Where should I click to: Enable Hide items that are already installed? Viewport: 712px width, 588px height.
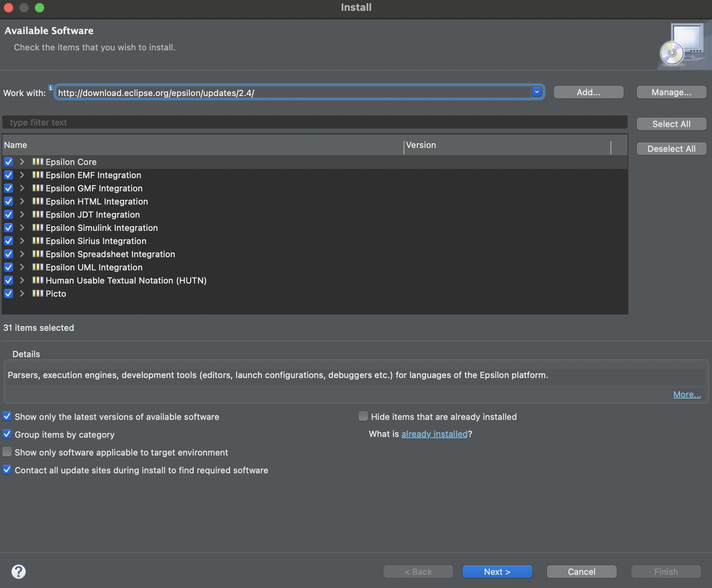[363, 416]
